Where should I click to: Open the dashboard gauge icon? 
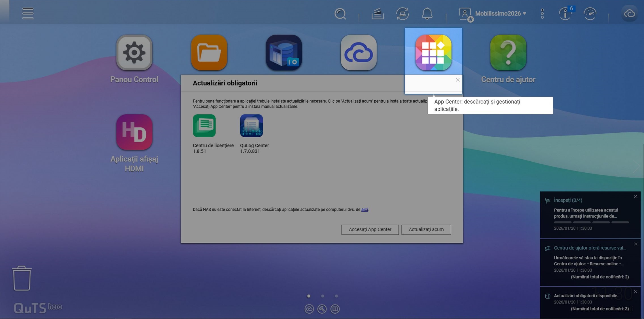click(x=590, y=14)
